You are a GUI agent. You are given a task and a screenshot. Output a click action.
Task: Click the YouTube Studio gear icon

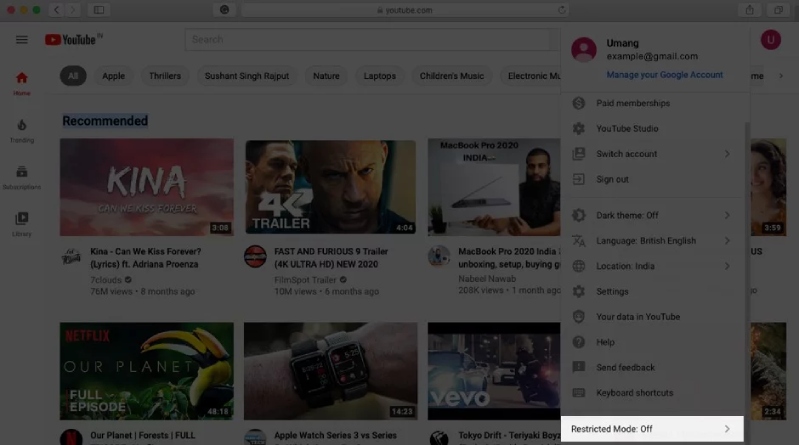[x=578, y=128]
